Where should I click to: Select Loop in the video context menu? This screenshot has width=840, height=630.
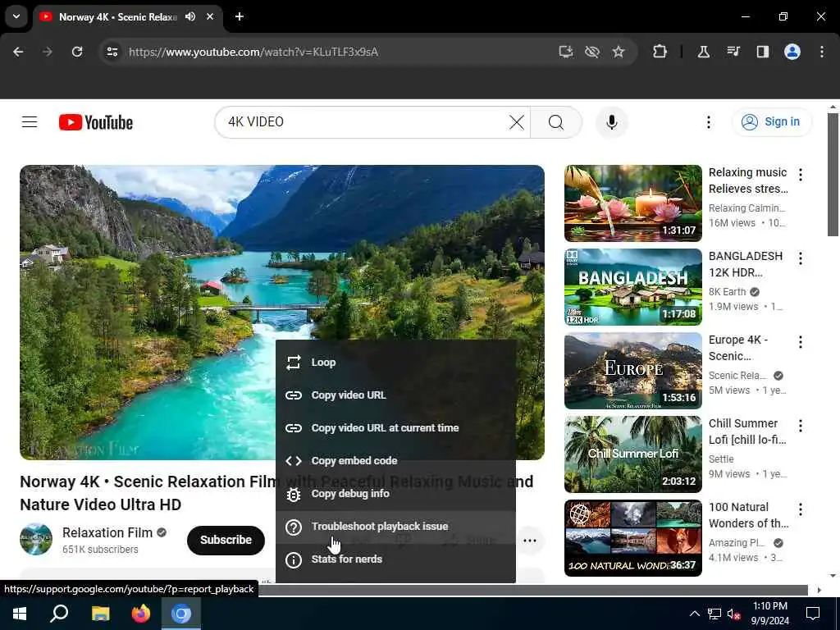click(x=395, y=362)
